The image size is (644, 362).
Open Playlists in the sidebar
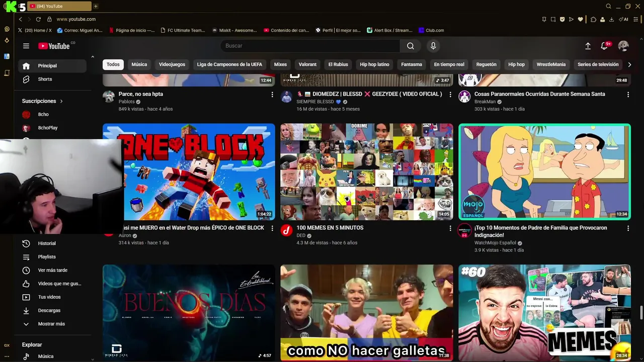click(53, 257)
